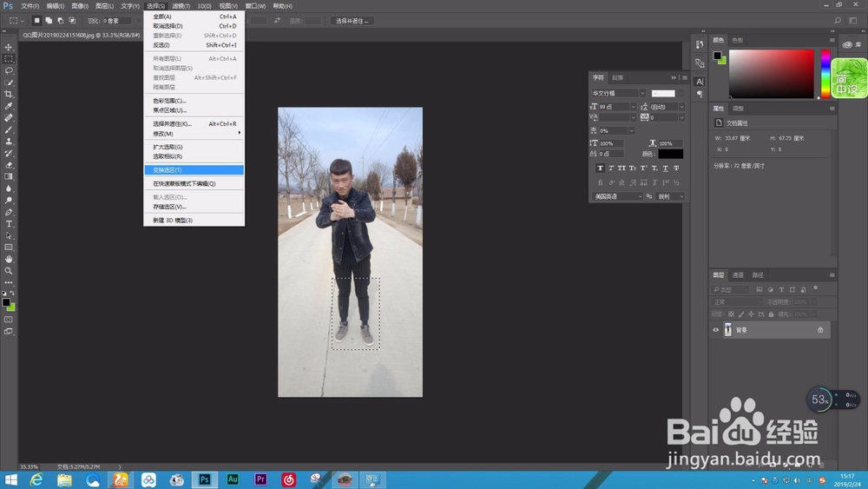Screen dimensions: 868x489
Task: Toggle Faux Italic in Character panel
Action: (x=611, y=168)
